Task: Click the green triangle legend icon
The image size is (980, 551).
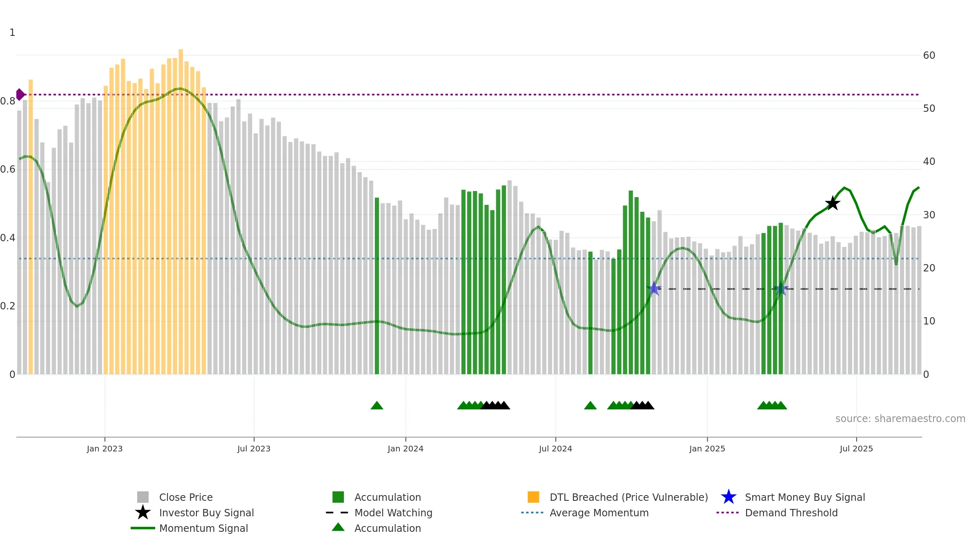Action: point(338,527)
